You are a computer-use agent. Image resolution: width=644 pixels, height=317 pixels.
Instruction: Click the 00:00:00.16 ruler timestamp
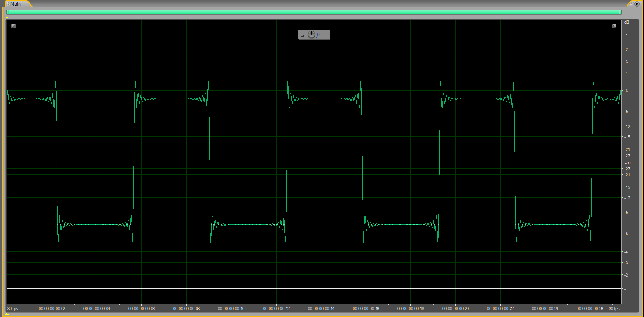tap(366, 308)
